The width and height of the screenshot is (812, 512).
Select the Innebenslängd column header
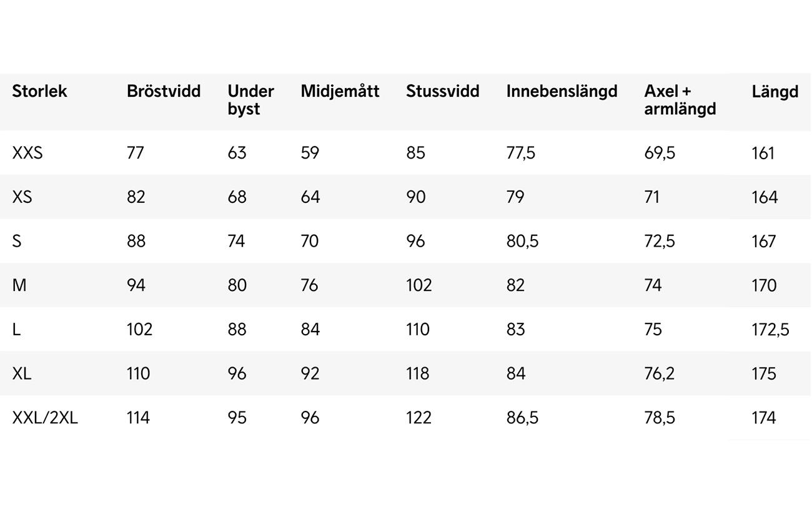[x=562, y=91]
